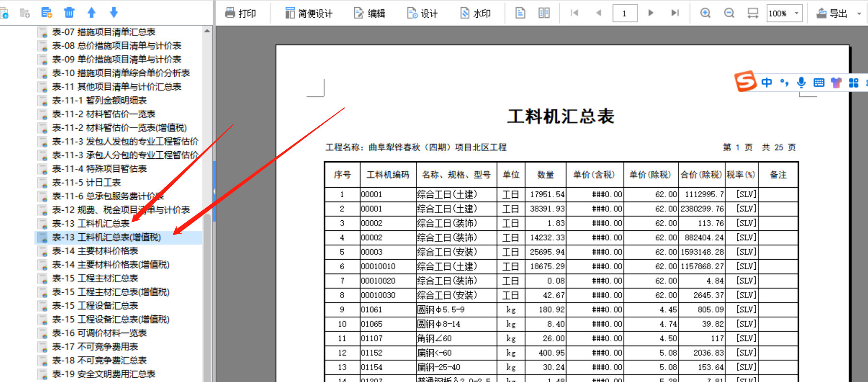868x382 pixels.
Task: Switch to two-page view icon
Action: point(544,13)
